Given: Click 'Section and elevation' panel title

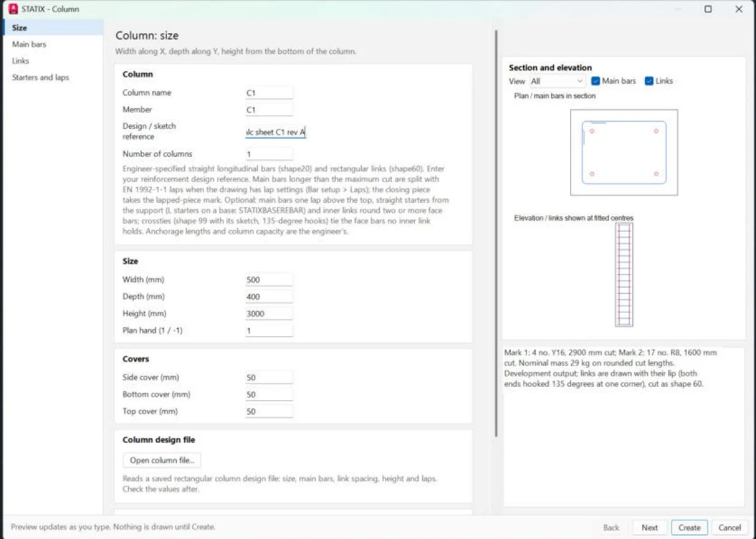Looking at the screenshot, I should [x=550, y=68].
